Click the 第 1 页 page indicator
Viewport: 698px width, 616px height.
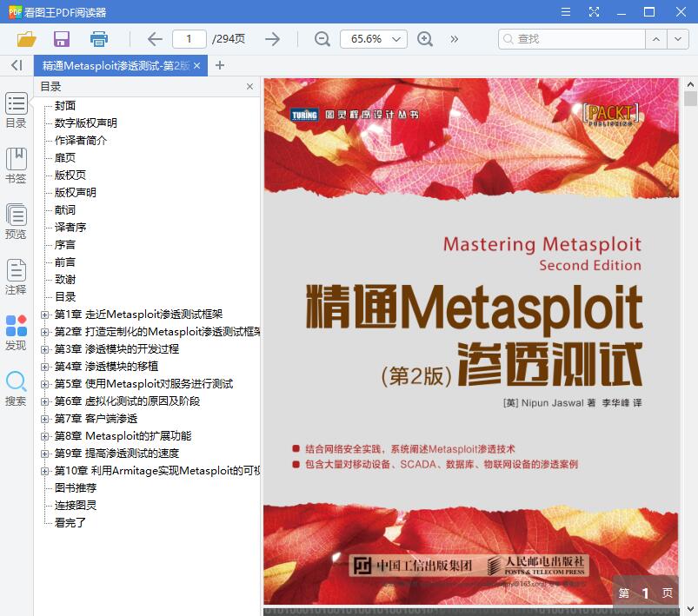pyautogui.click(x=646, y=593)
